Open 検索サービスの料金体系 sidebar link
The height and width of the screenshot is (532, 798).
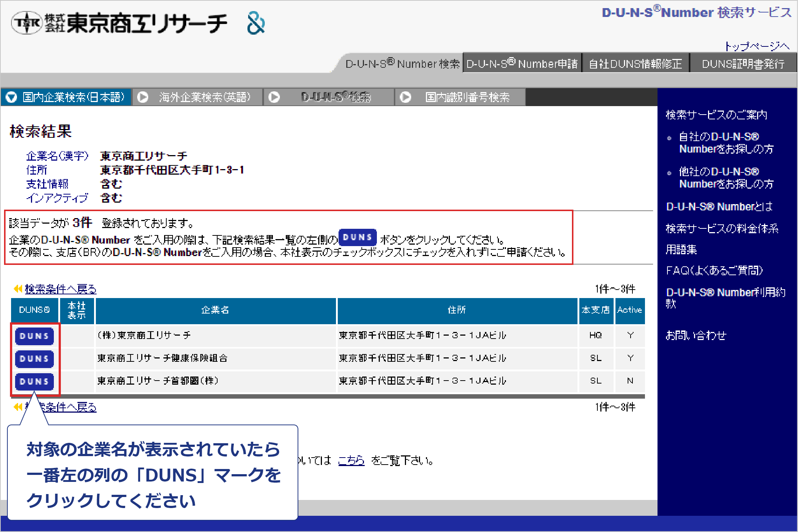tap(722, 229)
